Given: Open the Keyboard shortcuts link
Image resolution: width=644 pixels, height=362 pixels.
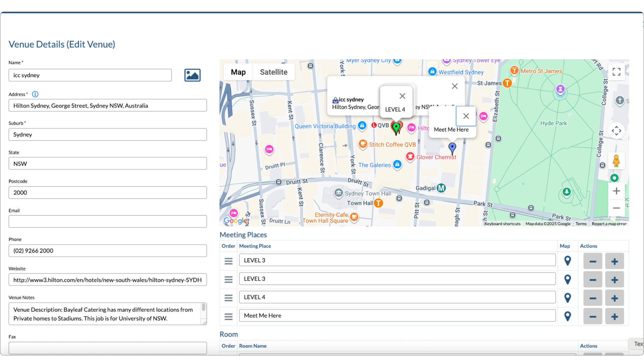Looking at the screenshot, I should [502, 224].
